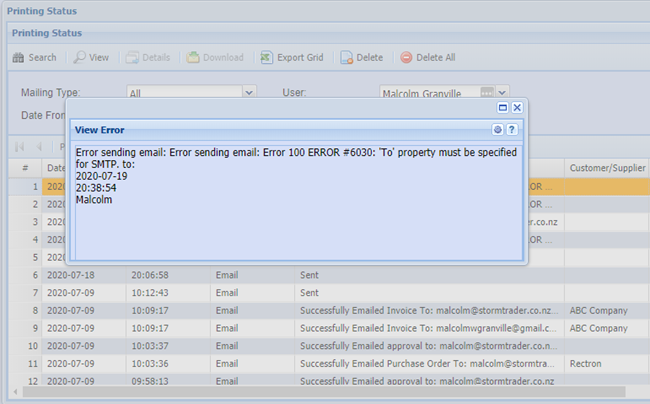The height and width of the screenshot is (404, 650).
Task: Expand the User dropdown arrow
Action: click(503, 93)
